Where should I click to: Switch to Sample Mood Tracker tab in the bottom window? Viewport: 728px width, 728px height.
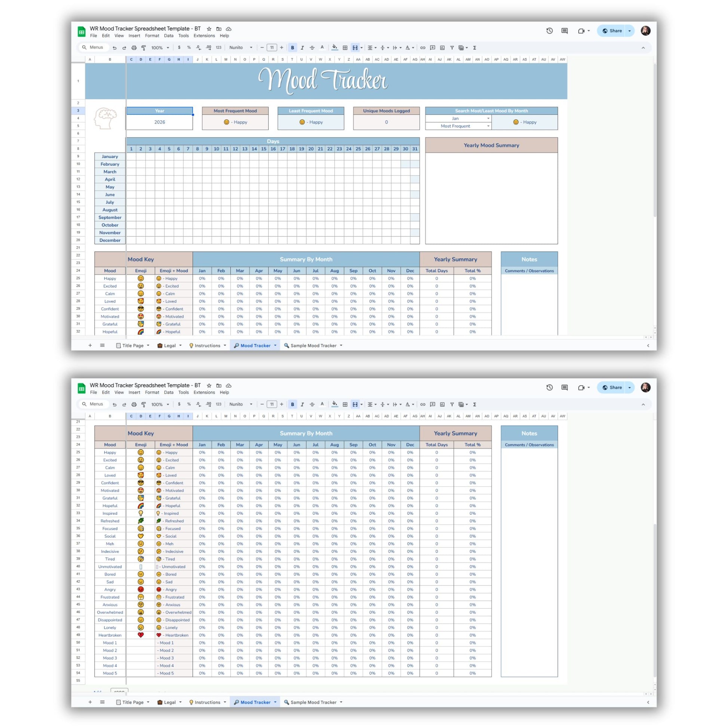point(313,702)
